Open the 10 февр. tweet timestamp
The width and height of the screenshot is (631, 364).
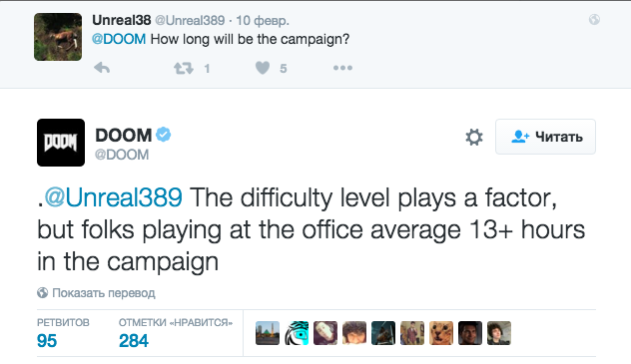click(x=263, y=20)
